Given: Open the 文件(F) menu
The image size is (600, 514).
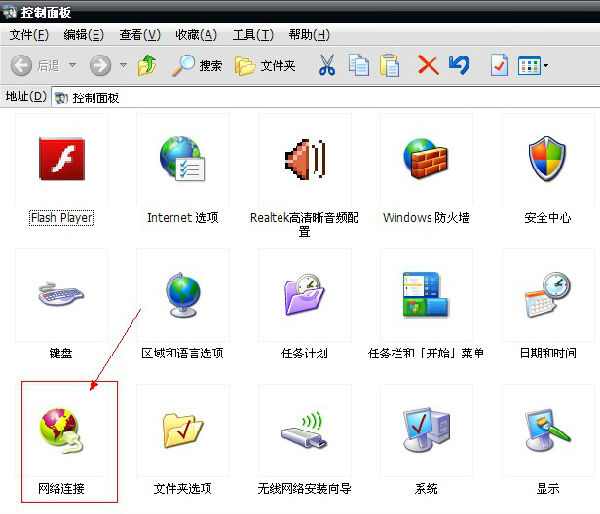Looking at the screenshot, I should click(x=29, y=35).
